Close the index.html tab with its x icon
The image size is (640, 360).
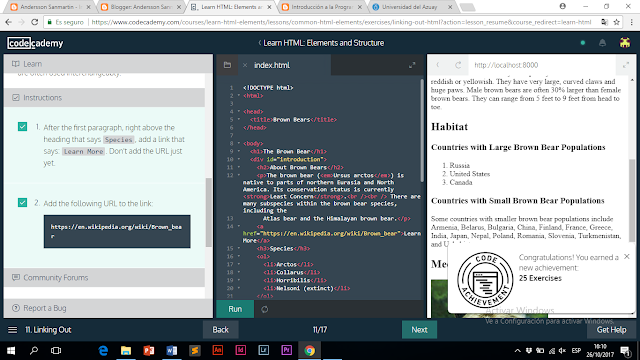click(x=245, y=65)
